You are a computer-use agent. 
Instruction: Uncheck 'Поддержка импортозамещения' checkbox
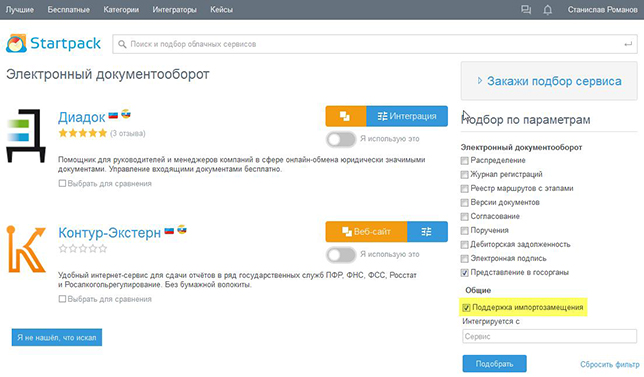(466, 308)
